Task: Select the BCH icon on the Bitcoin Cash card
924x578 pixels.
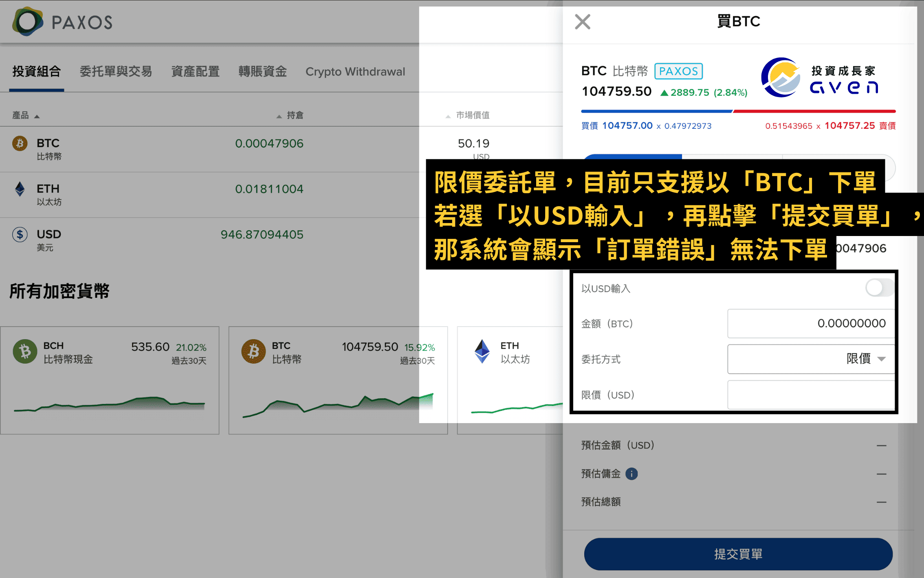Action: [x=24, y=351]
